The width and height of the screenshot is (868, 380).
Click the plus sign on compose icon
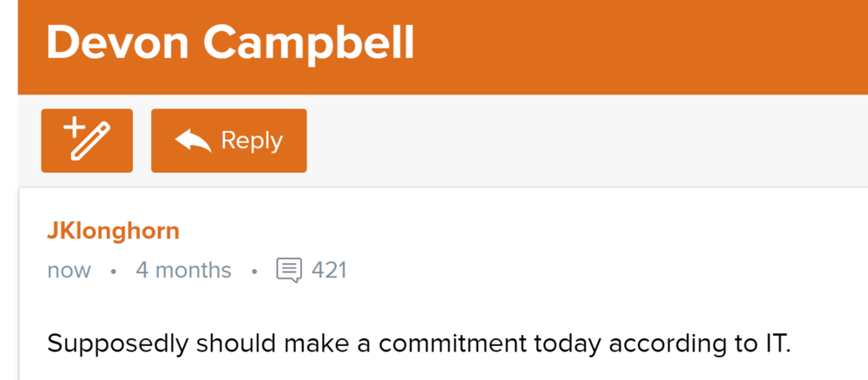click(x=72, y=130)
